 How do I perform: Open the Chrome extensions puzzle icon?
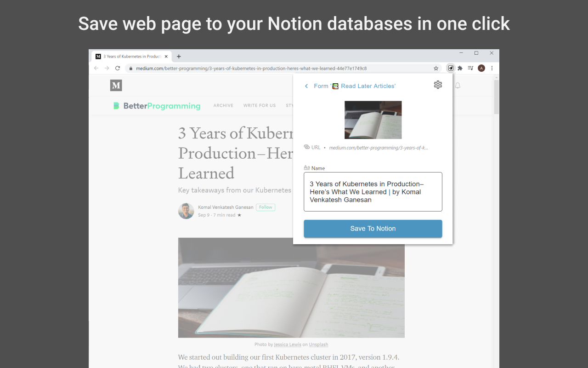point(460,68)
